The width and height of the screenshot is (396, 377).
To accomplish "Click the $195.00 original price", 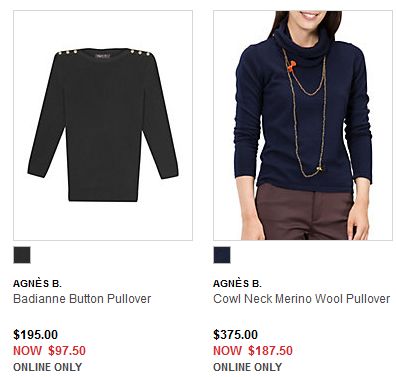I will click(36, 335).
